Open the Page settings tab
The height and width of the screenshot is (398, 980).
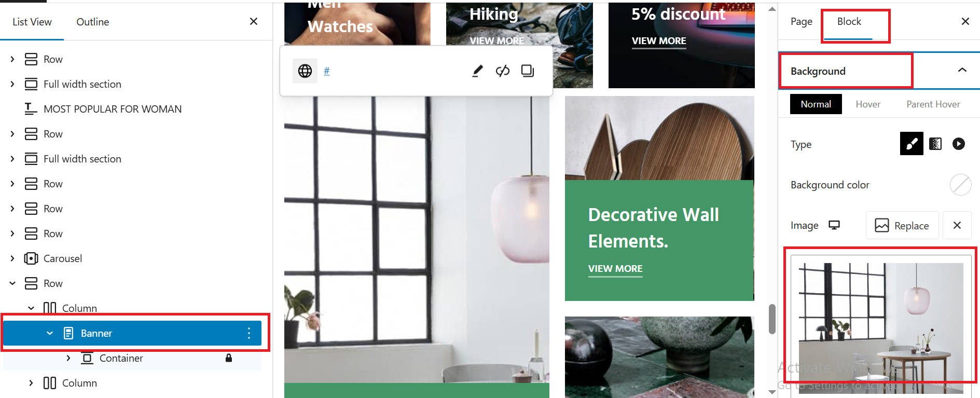[802, 22]
